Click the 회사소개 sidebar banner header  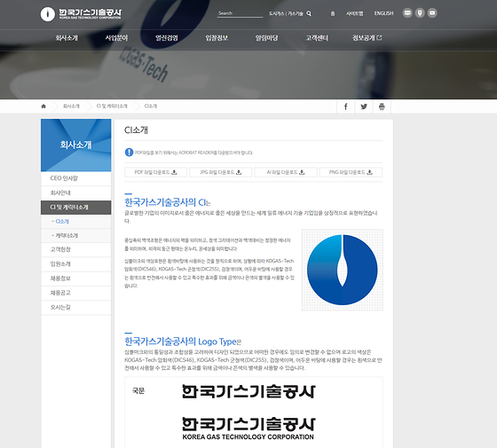click(x=76, y=145)
